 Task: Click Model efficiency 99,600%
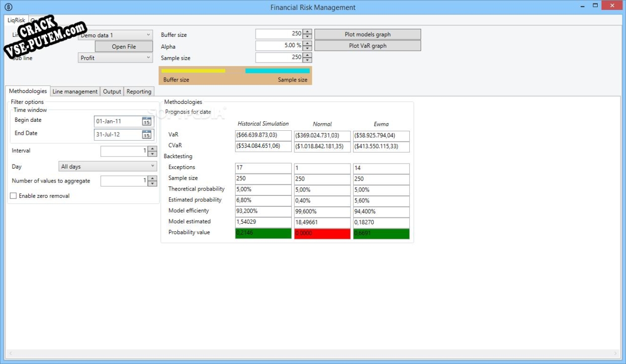pos(322,211)
